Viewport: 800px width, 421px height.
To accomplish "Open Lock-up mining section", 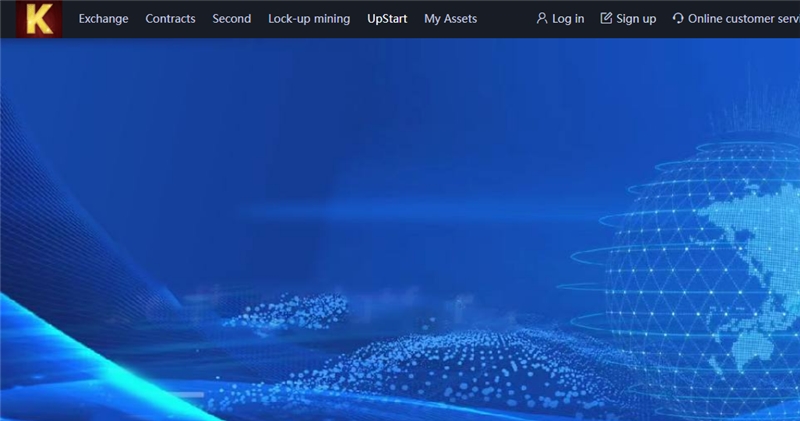I will 309,19.
